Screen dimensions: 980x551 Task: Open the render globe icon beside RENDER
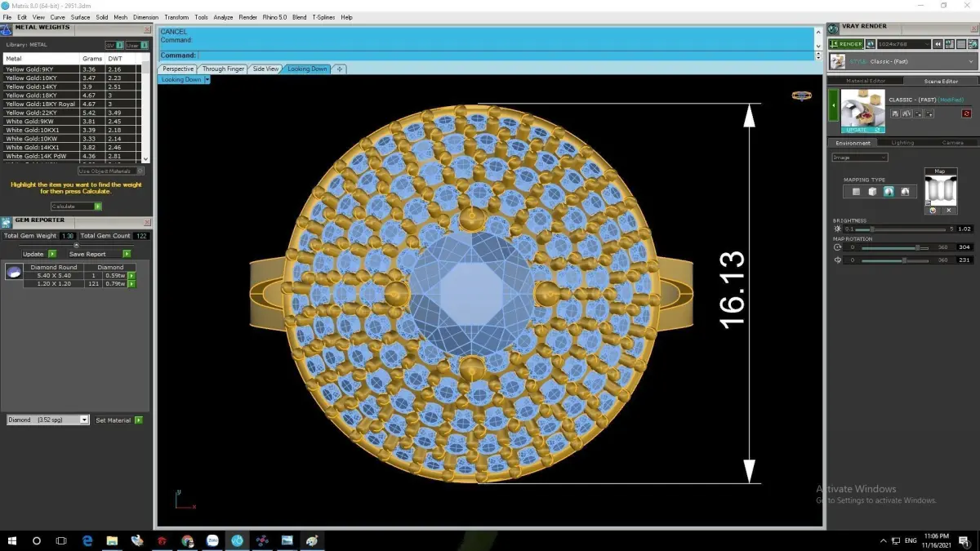click(x=871, y=44)
